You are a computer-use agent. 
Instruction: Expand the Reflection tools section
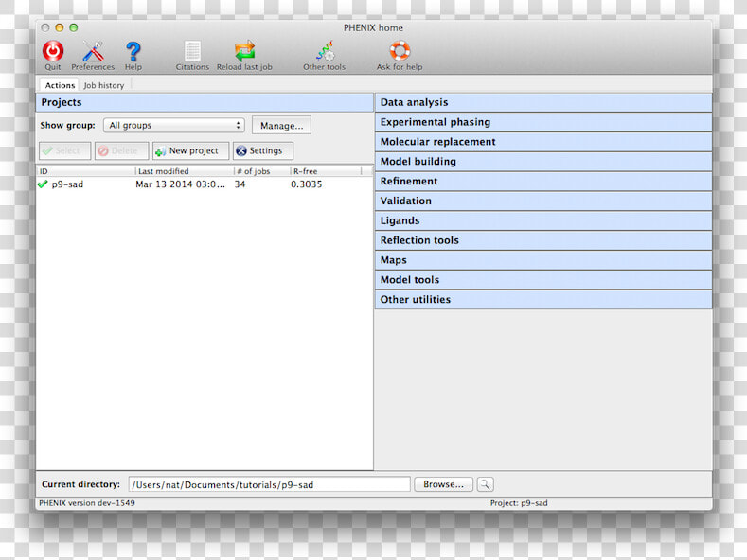point(543,240)
